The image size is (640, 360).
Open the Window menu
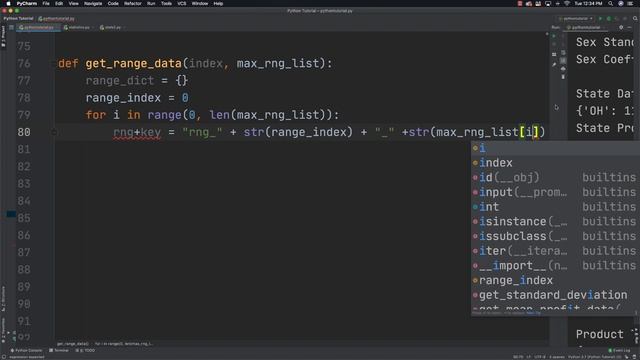click(200, 3)
